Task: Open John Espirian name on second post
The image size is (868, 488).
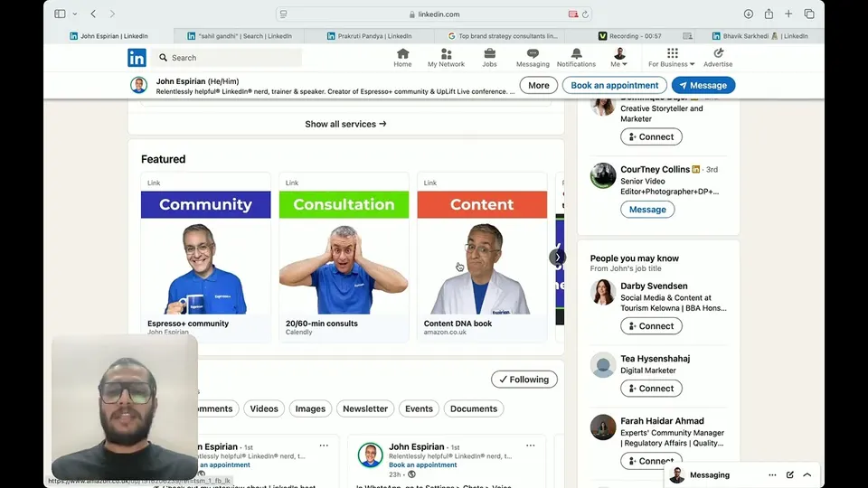Action: coord(416,446)
